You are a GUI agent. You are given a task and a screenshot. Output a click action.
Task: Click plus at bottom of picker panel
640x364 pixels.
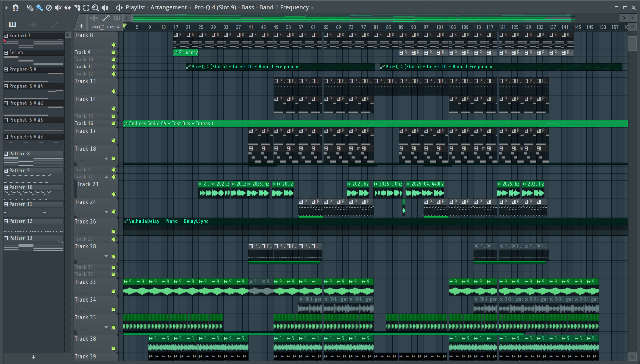34,357
